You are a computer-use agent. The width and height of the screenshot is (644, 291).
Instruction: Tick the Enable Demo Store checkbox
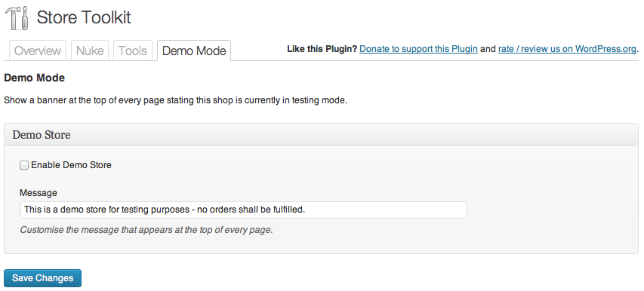point(24,165)
